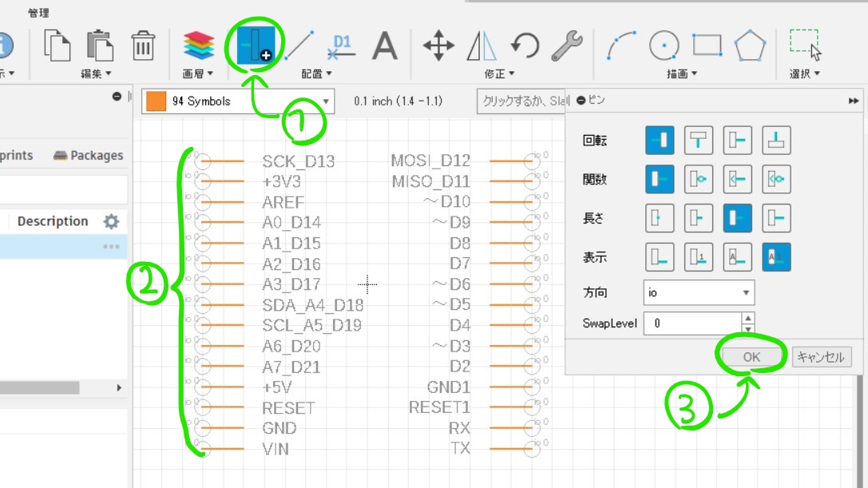
Task: Choose second 長さ short pin length
Action: pos(698,218)
